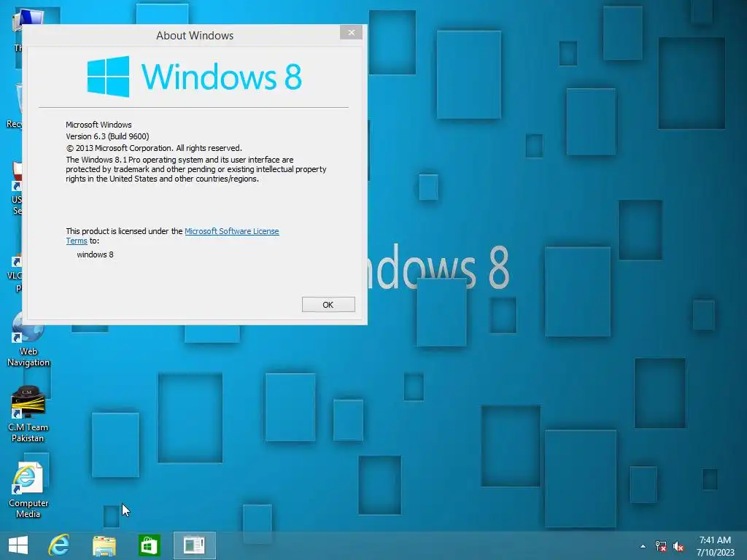Select the About Windows taskbar button

click(194, 545)
